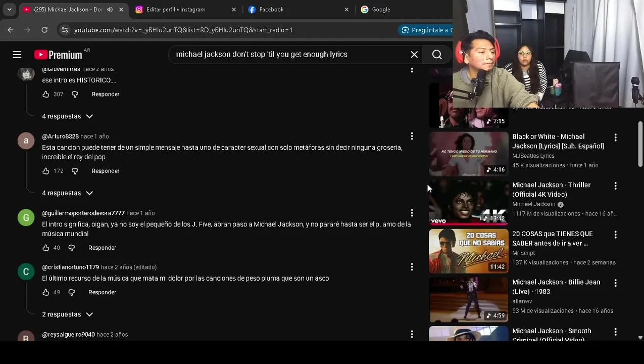The width and height of the screenshot is (644, 364).
Task: Dislike the comment with 49 likes
Action: [x=71, y=292]
